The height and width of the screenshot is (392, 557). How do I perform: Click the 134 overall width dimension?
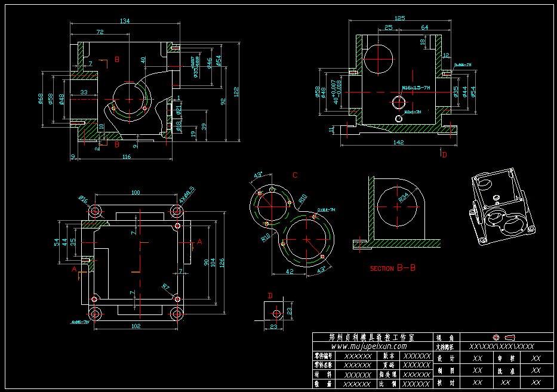tap(125, 21)
